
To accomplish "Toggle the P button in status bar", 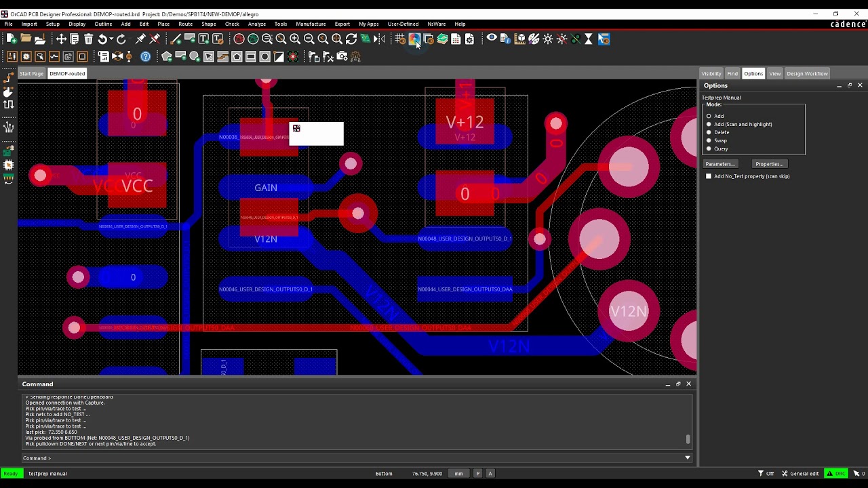I will tap(478, 473).
